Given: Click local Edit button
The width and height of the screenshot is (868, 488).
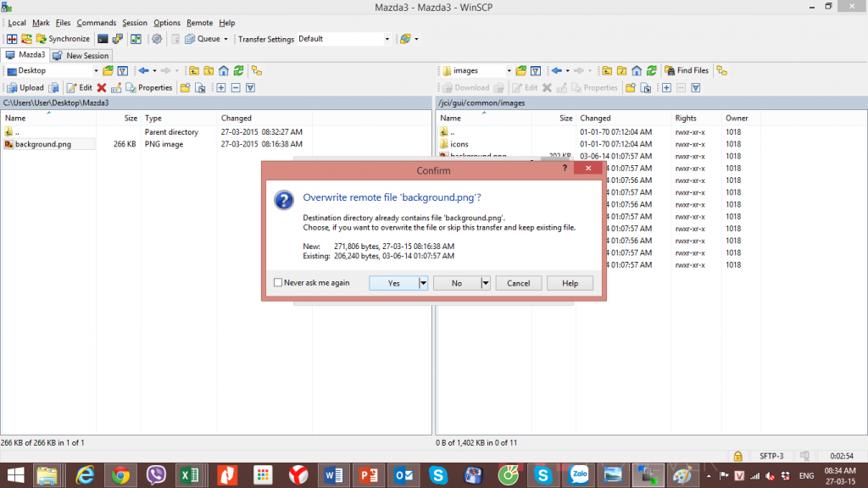Looking at the screenshot, I should point(79,87).
